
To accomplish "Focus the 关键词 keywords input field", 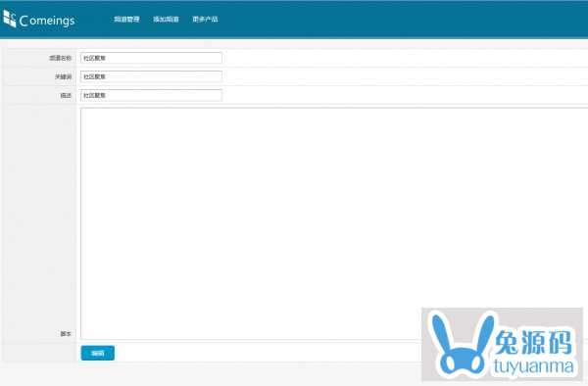I will tap(151, 76).
